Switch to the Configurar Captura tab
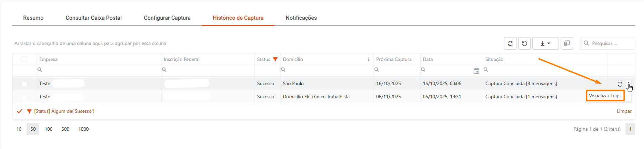 tap(167, 18)
